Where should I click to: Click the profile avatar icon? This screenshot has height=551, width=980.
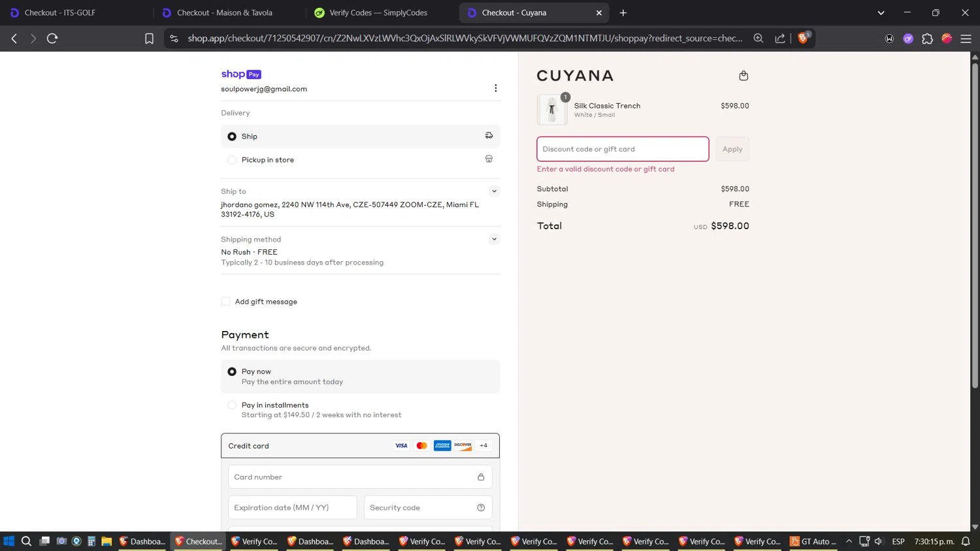point(947,39)
